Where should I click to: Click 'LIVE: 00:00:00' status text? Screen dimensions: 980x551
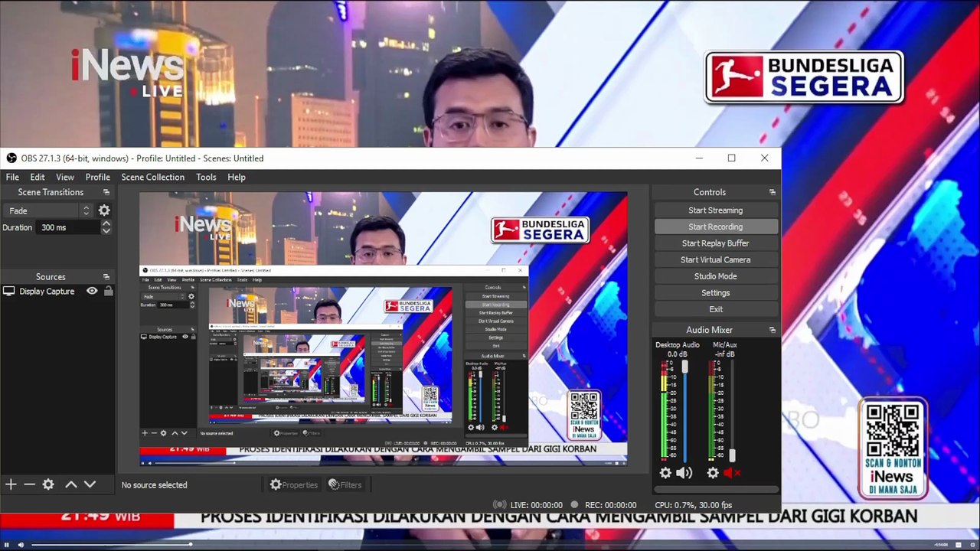point(536,505)
